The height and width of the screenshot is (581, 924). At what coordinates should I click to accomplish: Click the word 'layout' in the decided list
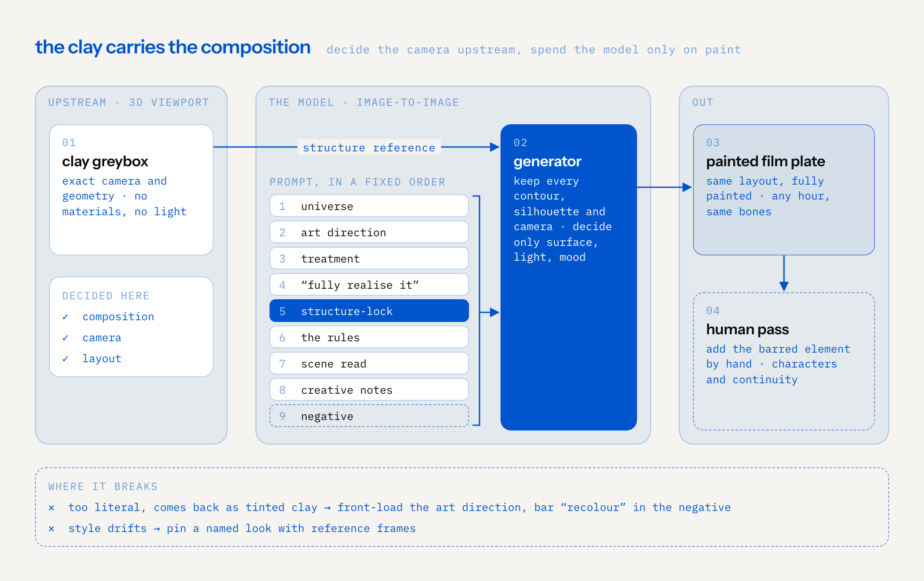point(101,359)
